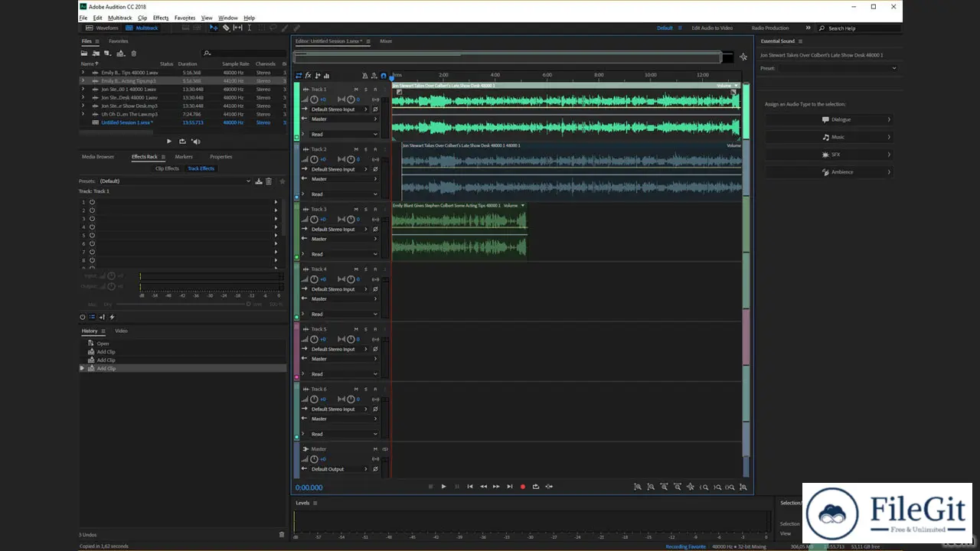Toggle power for effects slot 1
980x551 pixels.
[92, 202]
